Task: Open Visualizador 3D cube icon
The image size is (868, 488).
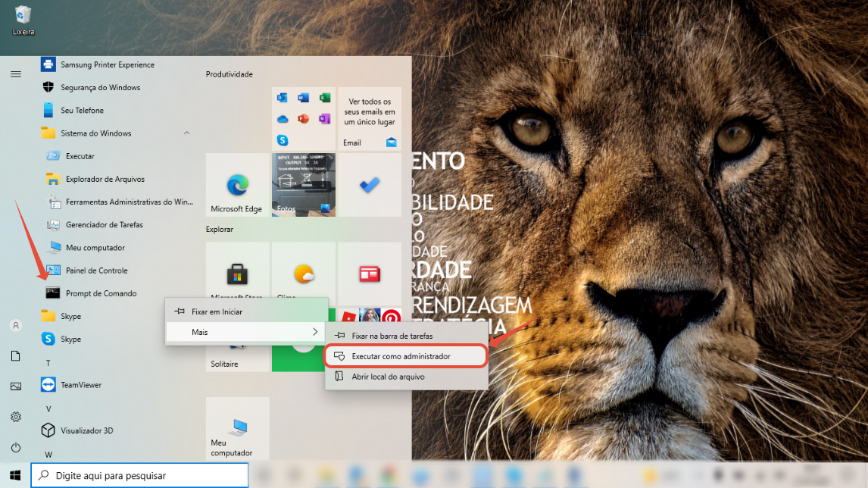Action: tap(48, 430)
